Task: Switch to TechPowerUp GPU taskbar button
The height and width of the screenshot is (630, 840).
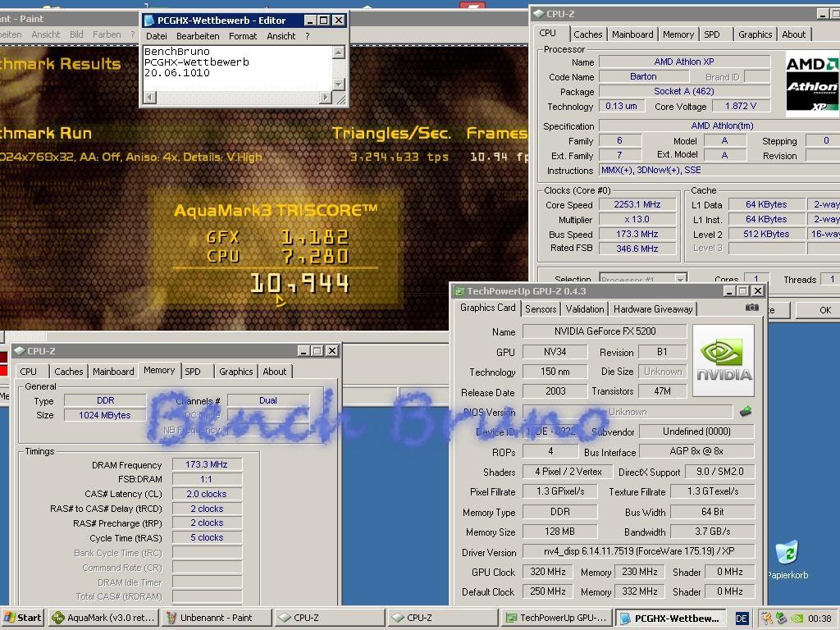Action: click(x=556, y=618)
